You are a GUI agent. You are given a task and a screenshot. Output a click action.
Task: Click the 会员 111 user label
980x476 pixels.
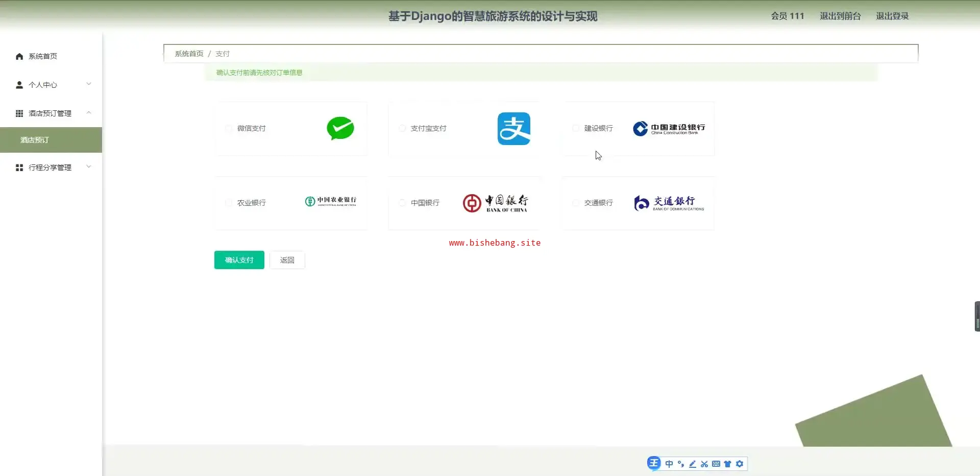[788, 16]
